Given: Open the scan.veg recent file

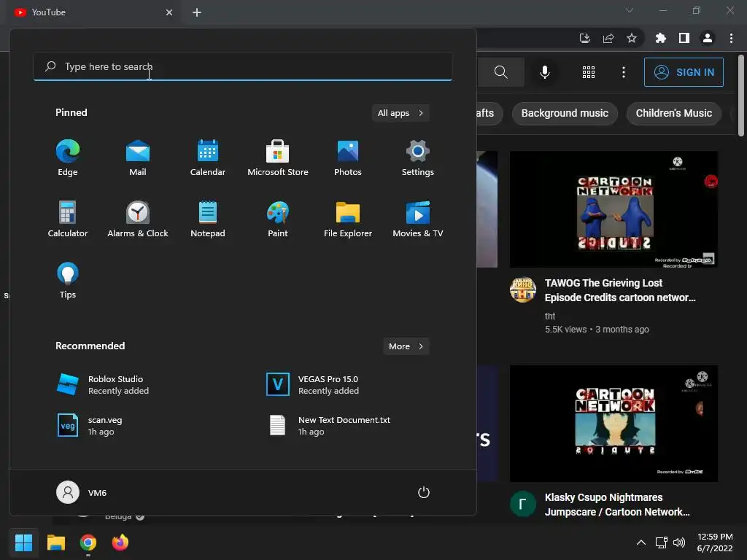Looking at the screenshot, I should [x=89, y=426].
